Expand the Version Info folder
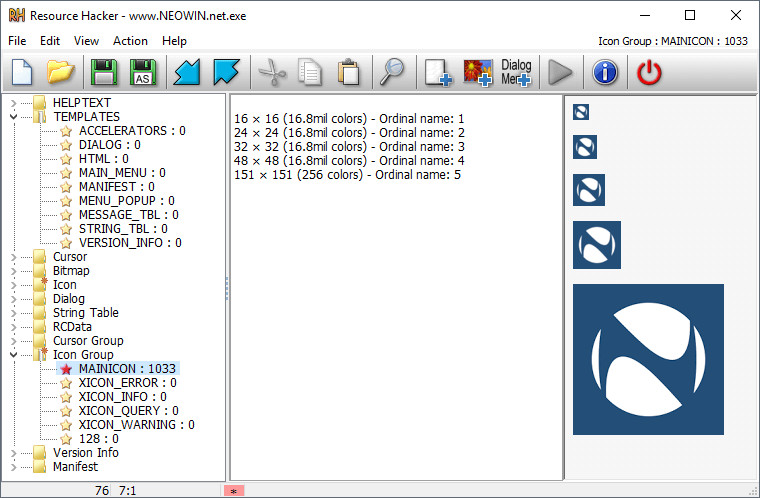This screenshot has height=498, width=760. coord(14,453)
